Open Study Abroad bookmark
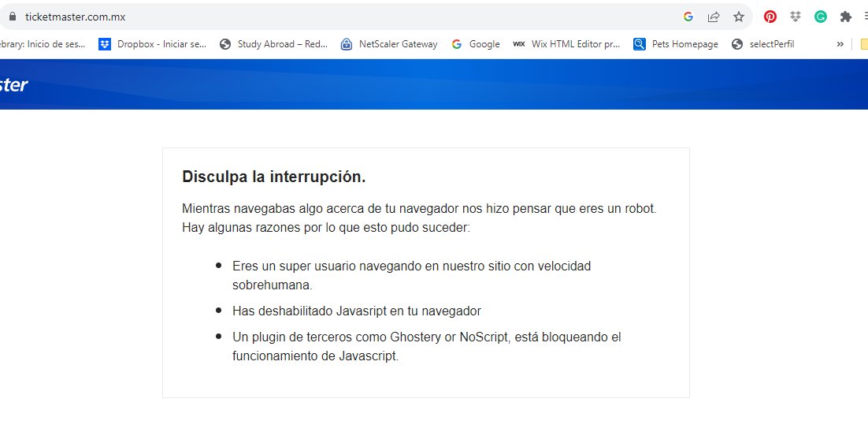This screenshot has height=447, width=868. pyautogui.click(x=273, y=44)
